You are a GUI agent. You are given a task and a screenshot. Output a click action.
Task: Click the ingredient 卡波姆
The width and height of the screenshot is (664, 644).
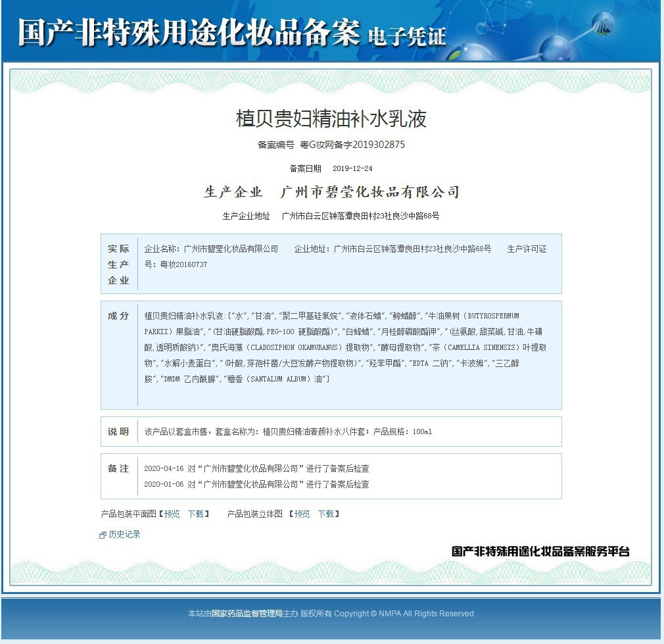coord(471,364)
